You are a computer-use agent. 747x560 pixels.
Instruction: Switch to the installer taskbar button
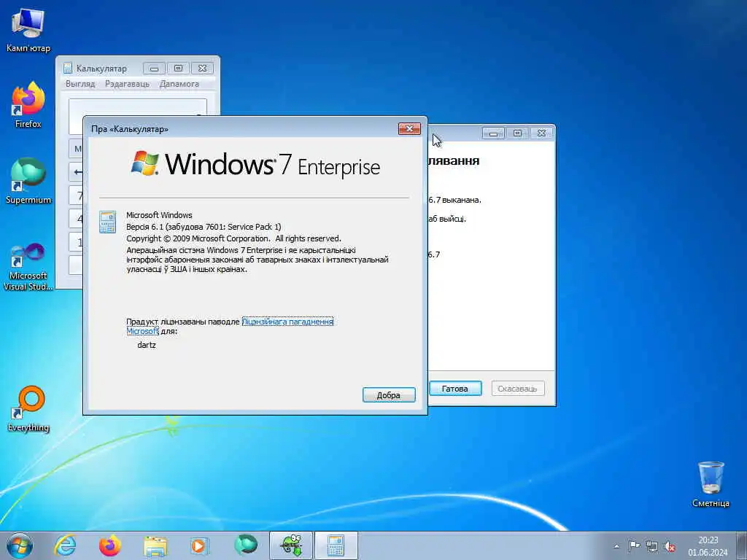tap(291, 545)
